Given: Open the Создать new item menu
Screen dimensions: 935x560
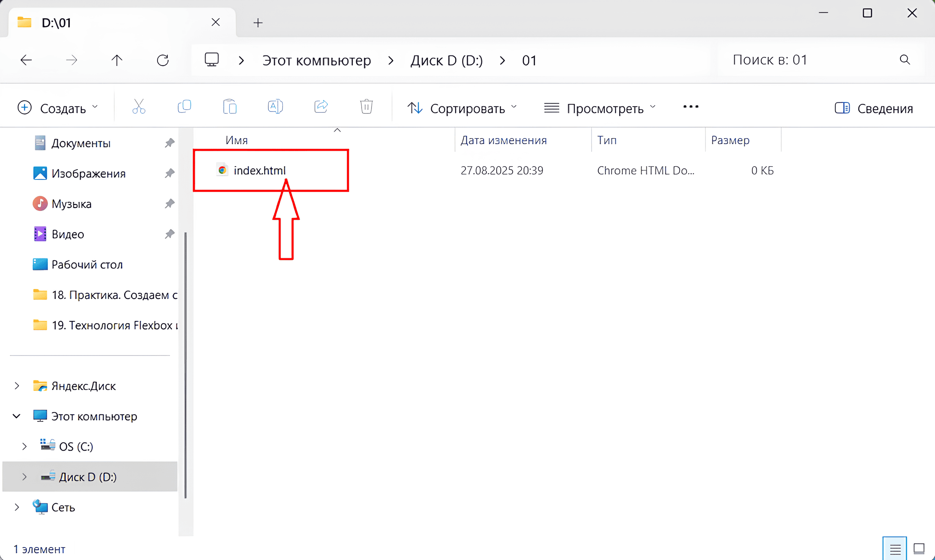Looking at the screenshot, I should coord(58,109).
